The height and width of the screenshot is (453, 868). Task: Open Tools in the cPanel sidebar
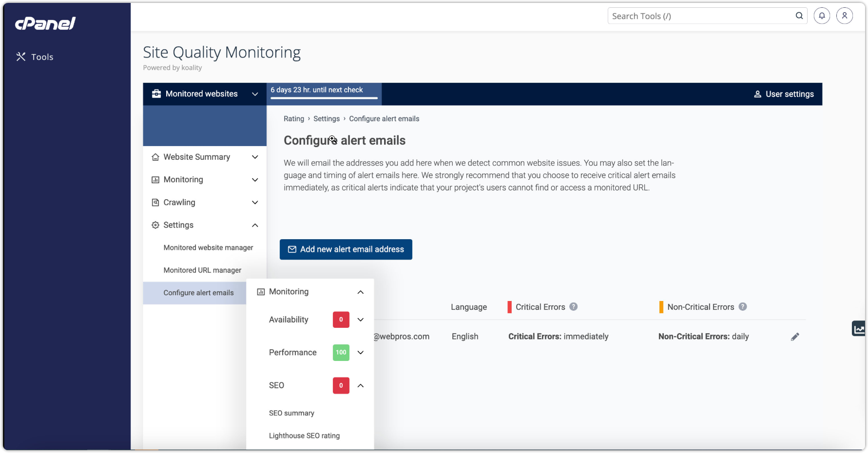coord(35,57)
